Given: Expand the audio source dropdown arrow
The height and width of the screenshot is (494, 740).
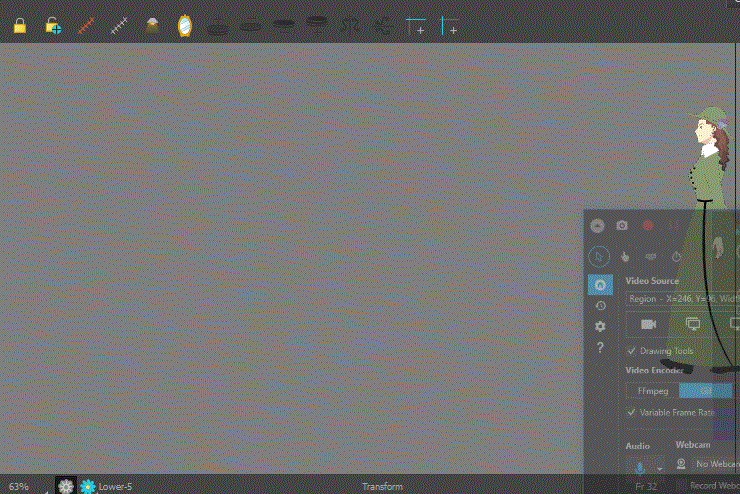Looking at the screenshot, I should [x=660, y=469].
